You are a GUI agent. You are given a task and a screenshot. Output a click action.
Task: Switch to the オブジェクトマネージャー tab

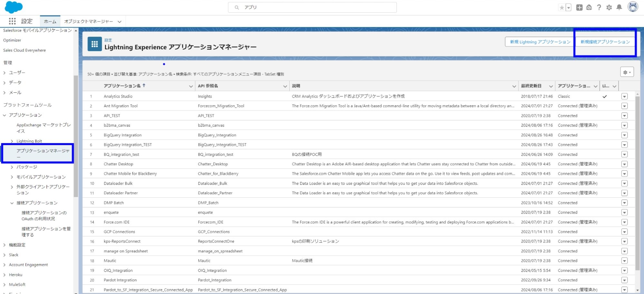pos(88,22)
